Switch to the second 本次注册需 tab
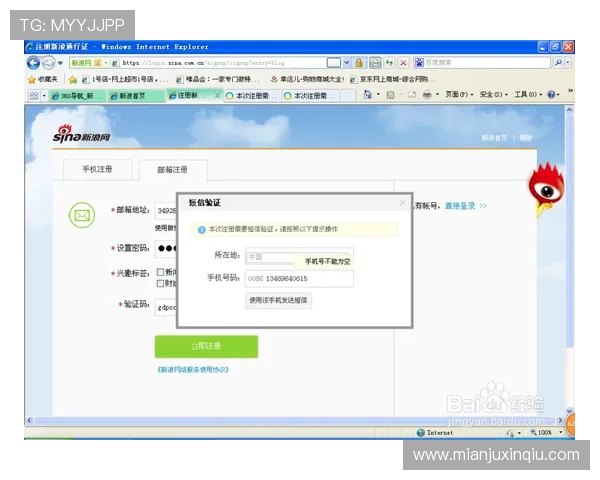The image size is (600, 480). (311, 96)
